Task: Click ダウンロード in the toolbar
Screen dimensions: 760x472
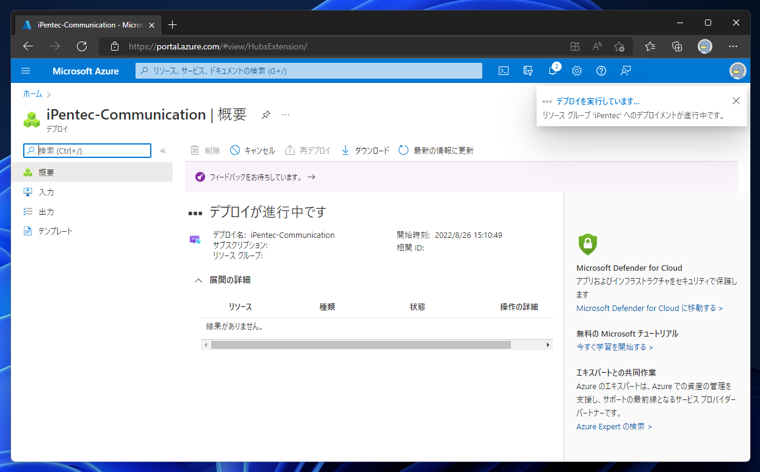Action: click(x=365, y=150)
